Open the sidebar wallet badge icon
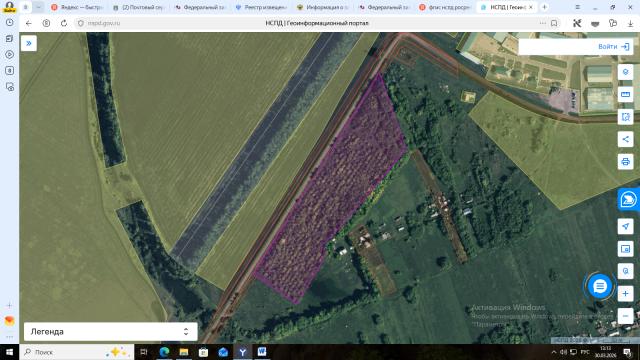640x360 pixels. 10,71
